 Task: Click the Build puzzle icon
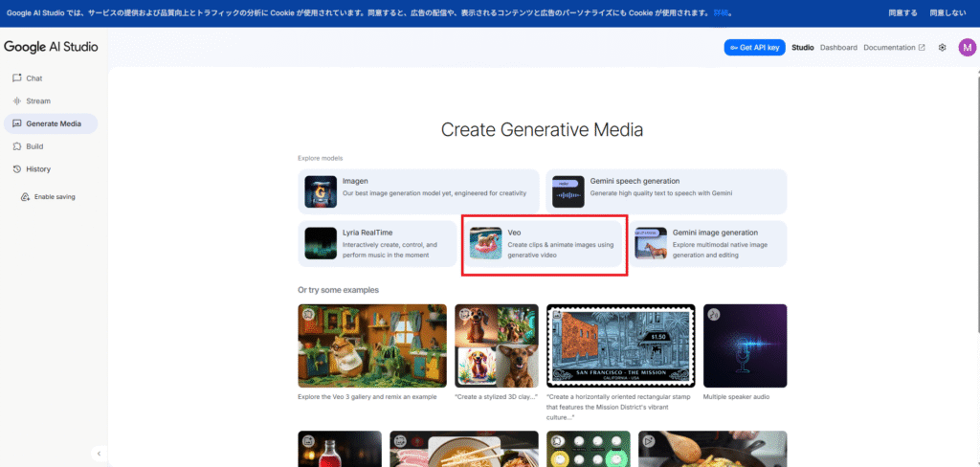[17, 146]
